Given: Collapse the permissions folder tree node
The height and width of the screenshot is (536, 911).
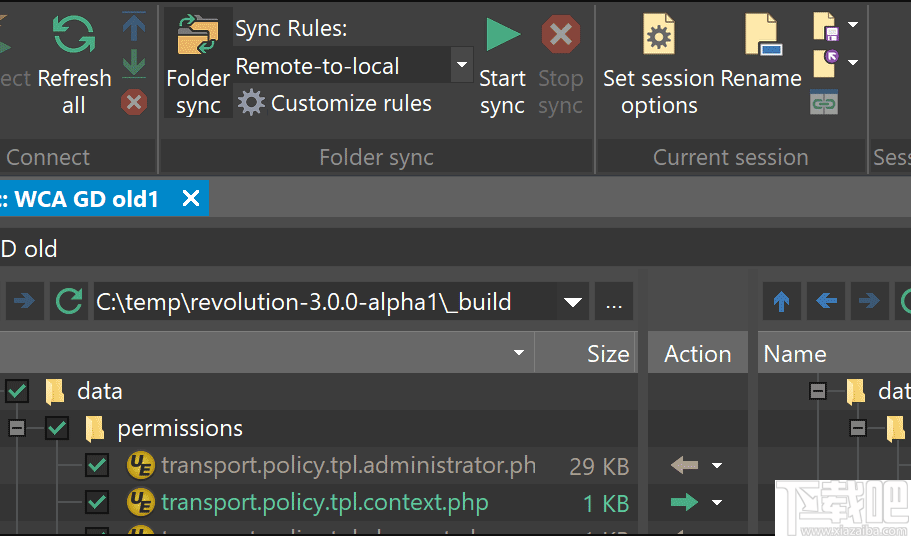Looking at the screenshot, I should coord(17,428).
